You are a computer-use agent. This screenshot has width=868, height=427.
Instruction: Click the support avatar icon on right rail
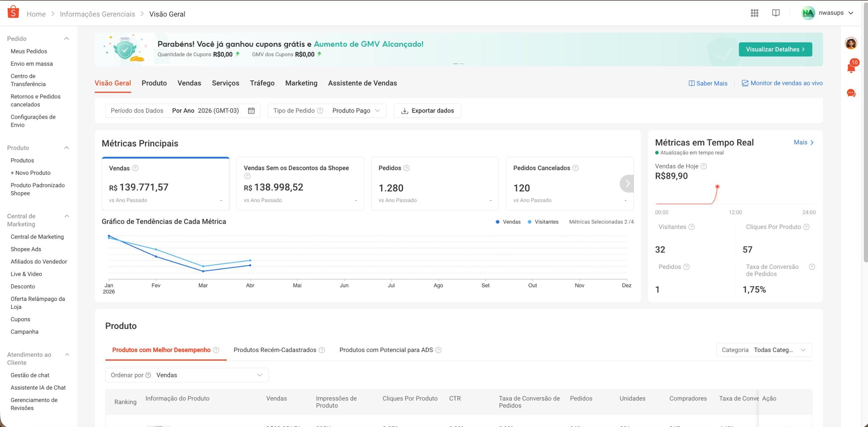tap(851, 43)
